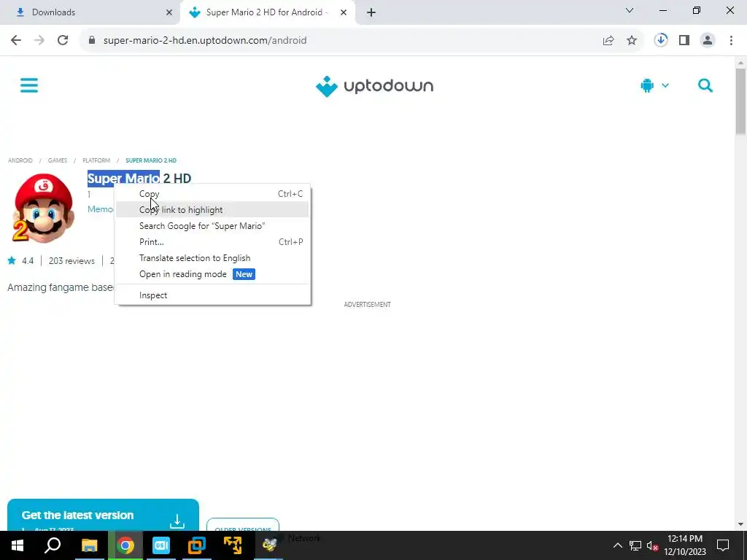
Task: Open a new browser tab
Action: click(371, 12)
